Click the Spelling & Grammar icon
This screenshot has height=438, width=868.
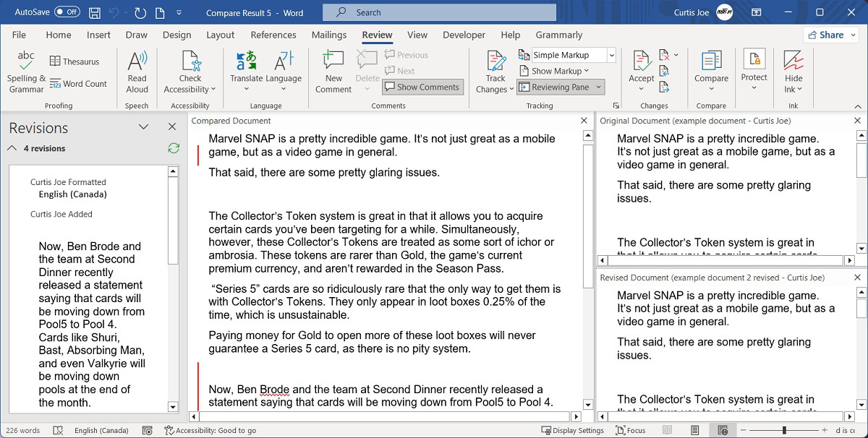pos(26,61)
